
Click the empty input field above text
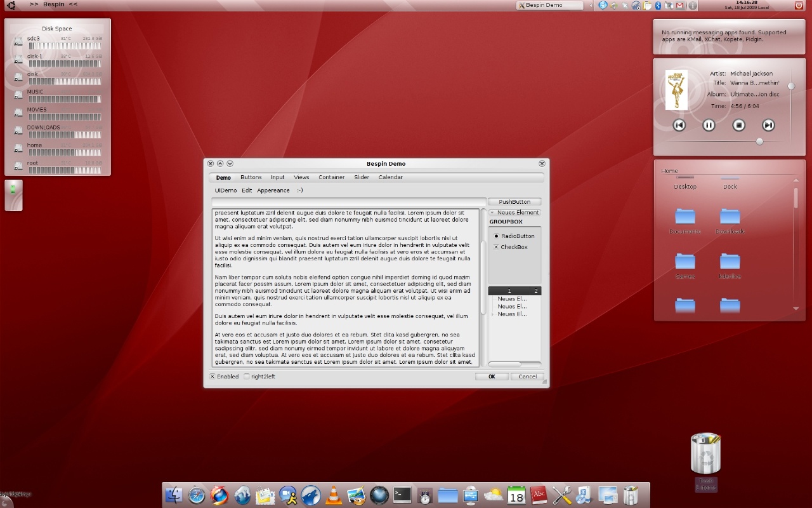click(349, 202)
